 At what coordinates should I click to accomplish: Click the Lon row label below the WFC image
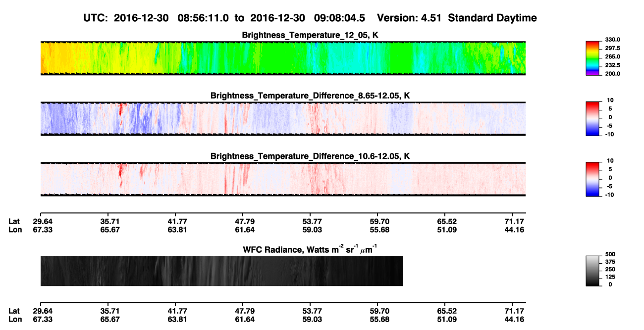(x=15, y=319)
